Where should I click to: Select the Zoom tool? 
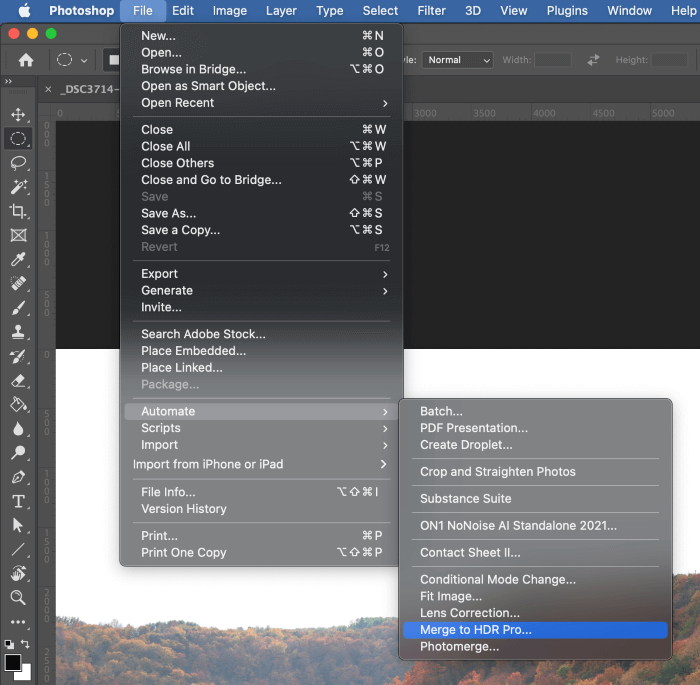18,597
